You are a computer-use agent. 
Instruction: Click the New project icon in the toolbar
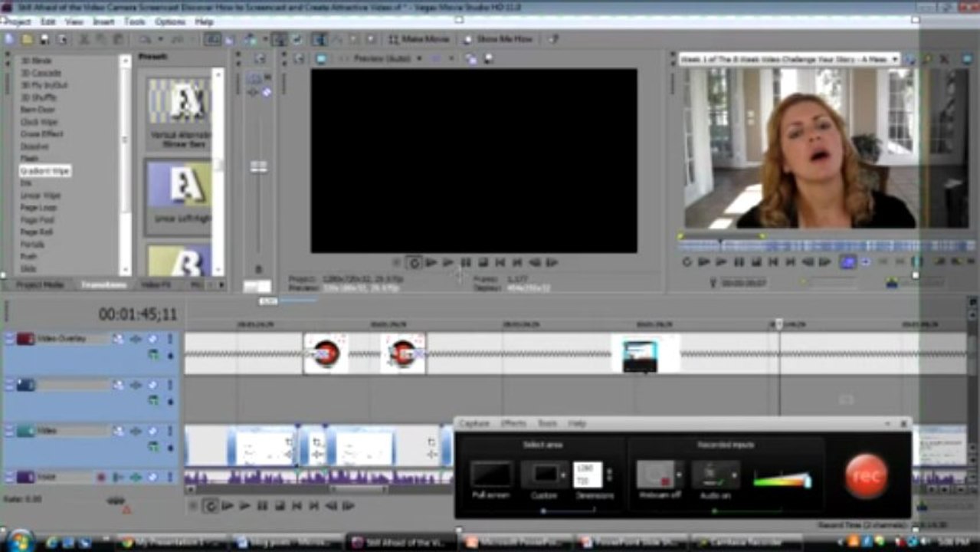(x=9, y=39)
